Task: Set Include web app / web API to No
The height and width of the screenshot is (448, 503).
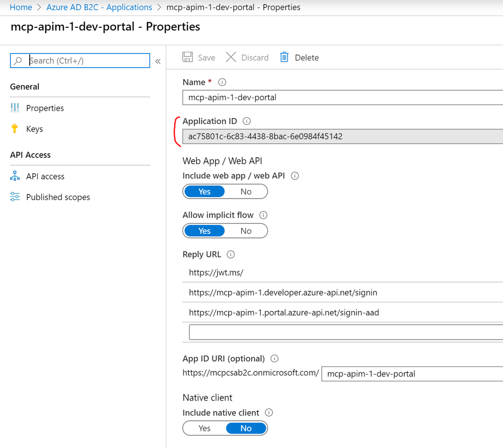Action: [x=246, y=191]
